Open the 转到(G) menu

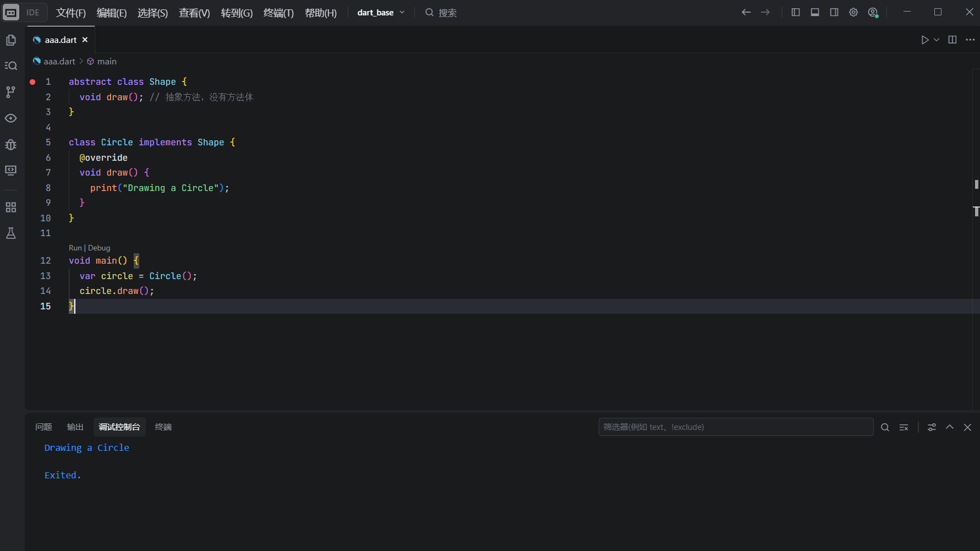coord(237,13)
